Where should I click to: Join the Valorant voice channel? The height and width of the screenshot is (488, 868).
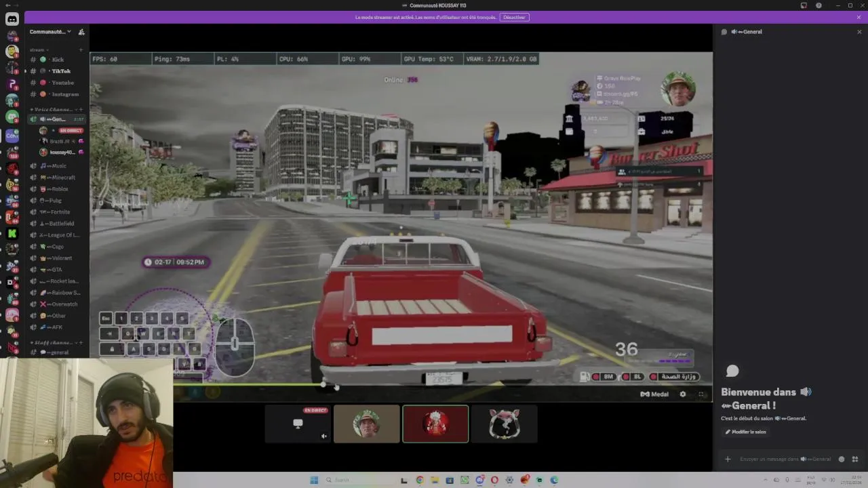coord(57,258)
